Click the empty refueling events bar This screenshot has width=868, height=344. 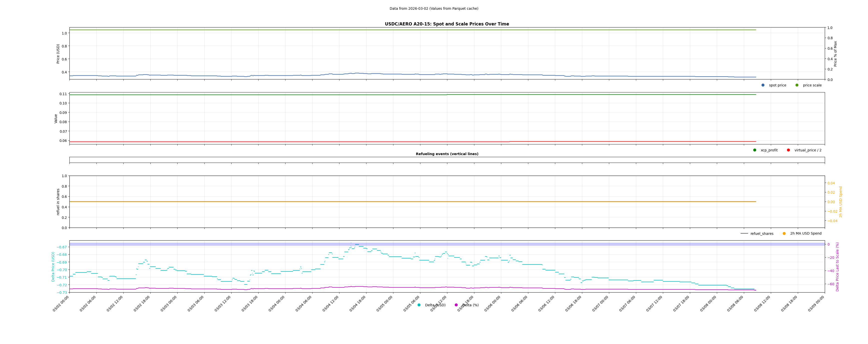pos(447,160)
